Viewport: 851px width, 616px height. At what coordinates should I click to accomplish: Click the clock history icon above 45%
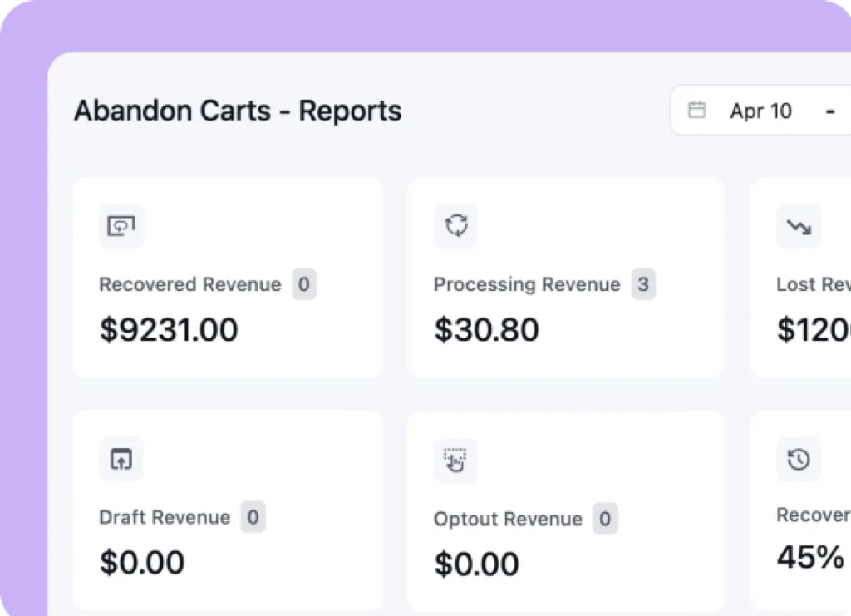pyautogui.click(x=799, y=460)
